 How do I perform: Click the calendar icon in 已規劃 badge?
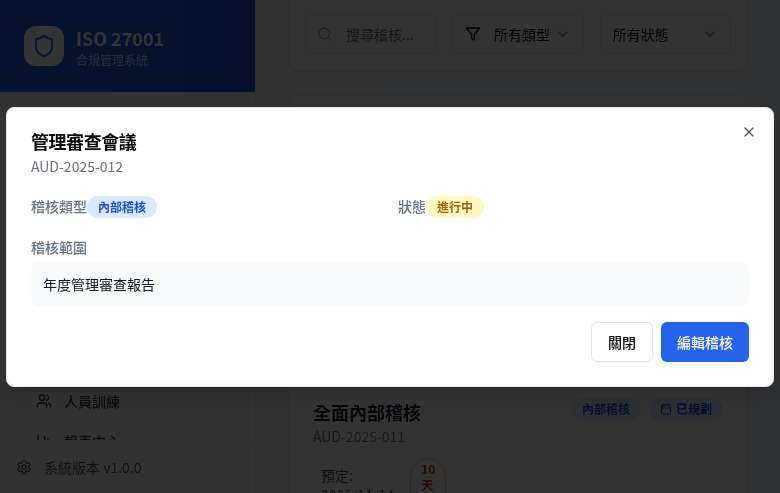666,409
